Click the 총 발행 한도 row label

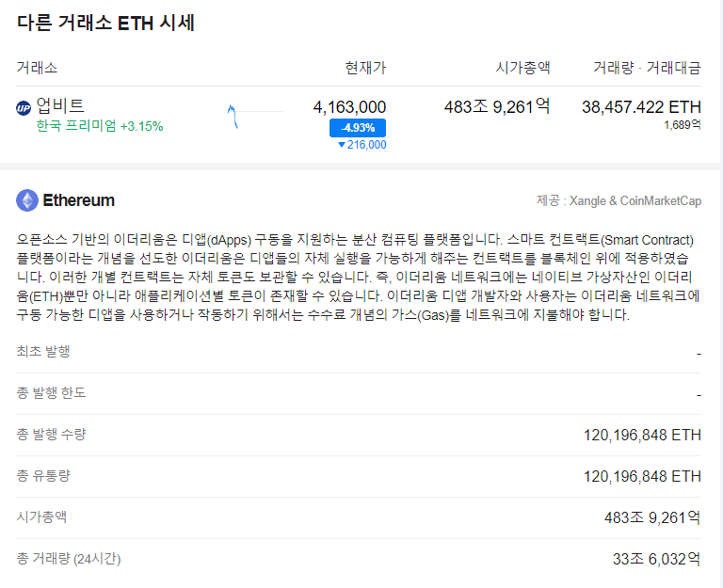click(51, 392)
